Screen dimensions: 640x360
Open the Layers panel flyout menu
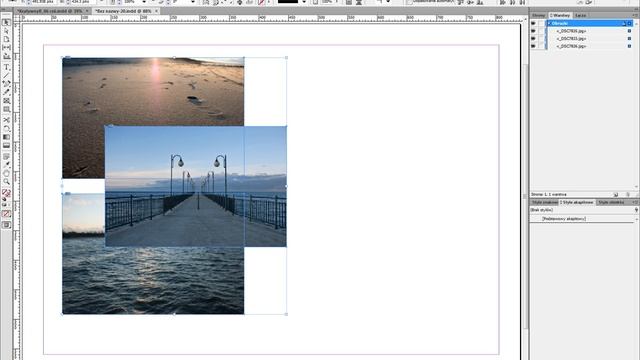click(x=635, y=16)
